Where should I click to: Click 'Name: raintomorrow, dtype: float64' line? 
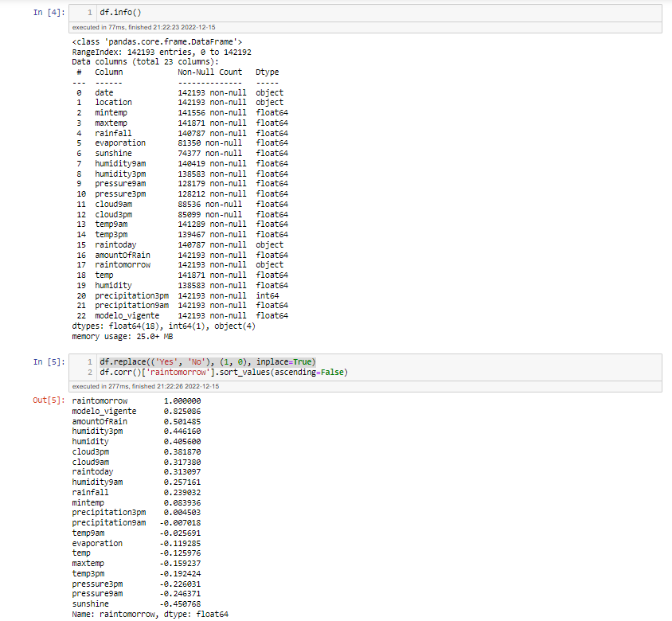point(150,615)
